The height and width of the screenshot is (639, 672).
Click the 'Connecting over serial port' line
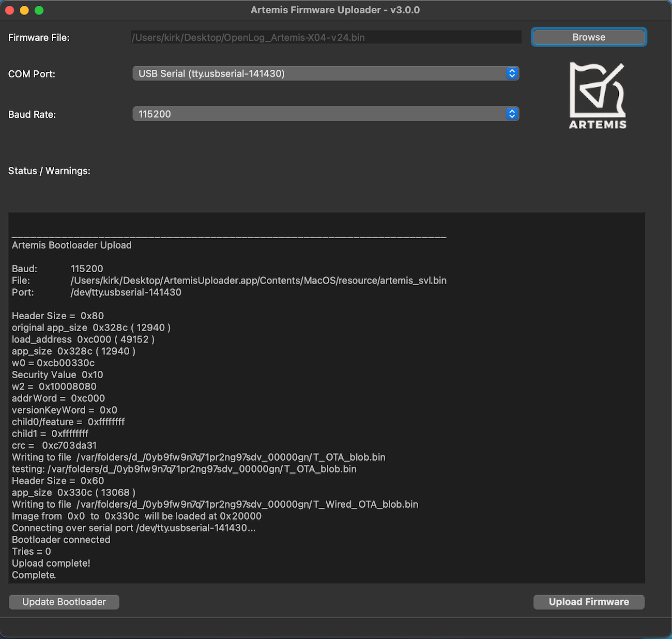tap(134, 528)
